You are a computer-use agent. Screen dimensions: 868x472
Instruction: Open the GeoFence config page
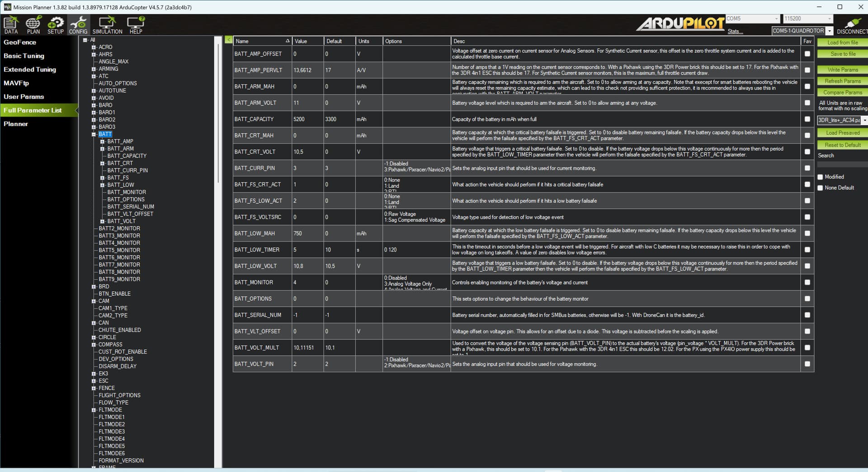coord(20,42)
